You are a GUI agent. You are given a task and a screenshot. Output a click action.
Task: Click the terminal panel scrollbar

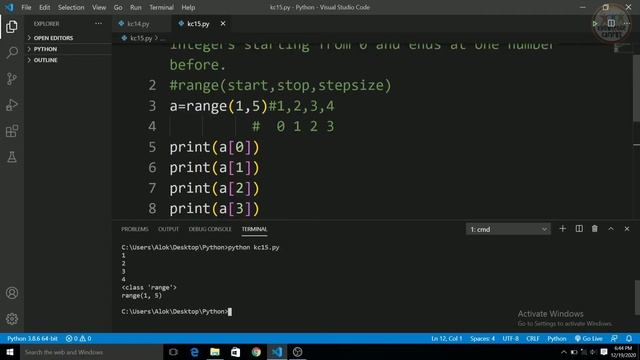(637, 298)
